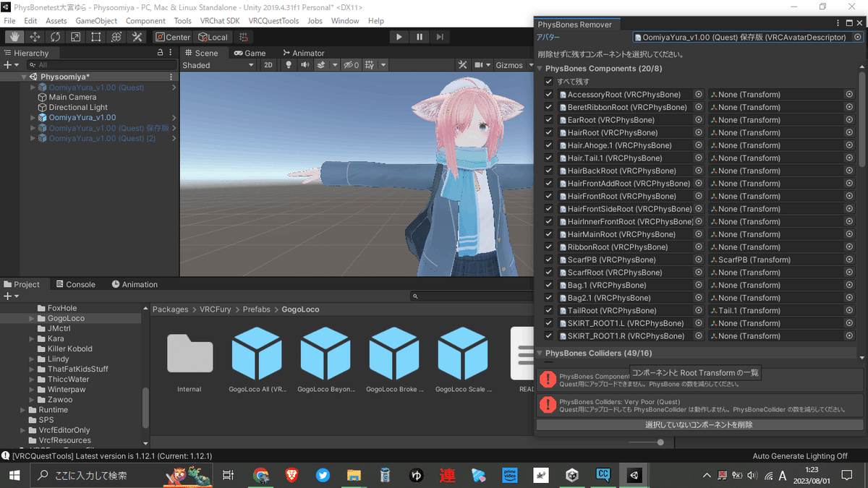Toggle the EarRoot (VRCPhysBone) checkbox
The image size is (868, 488).
(548, 119)
